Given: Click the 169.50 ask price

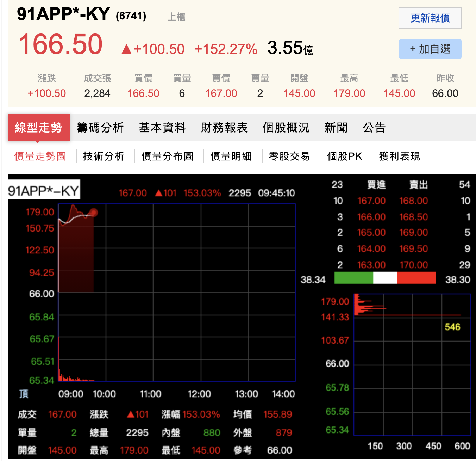Looking at the screenshot, I should click(414, 249).
